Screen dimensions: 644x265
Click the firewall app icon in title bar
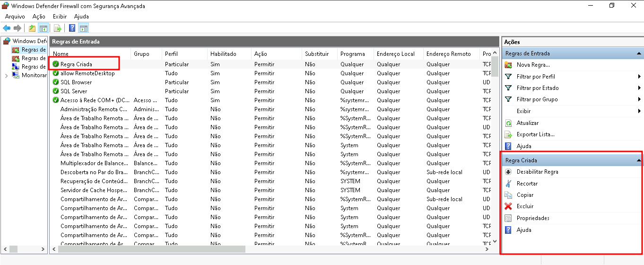(x=5, y=6)
